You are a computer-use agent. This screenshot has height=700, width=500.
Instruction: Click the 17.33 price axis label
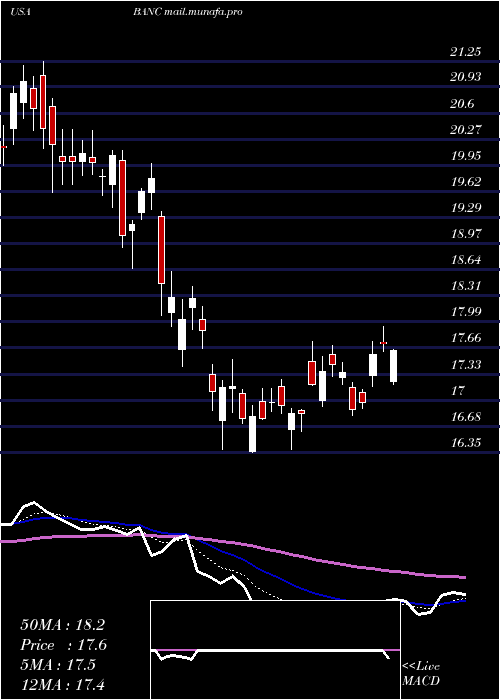click(x=466, y=365)
